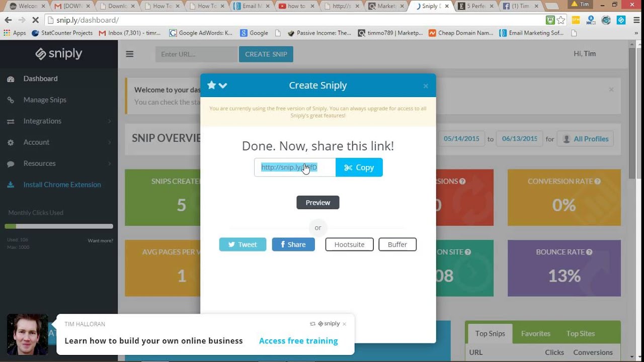Go back with browser back arrow
644x362 pixels.
[x=8, y=20]
